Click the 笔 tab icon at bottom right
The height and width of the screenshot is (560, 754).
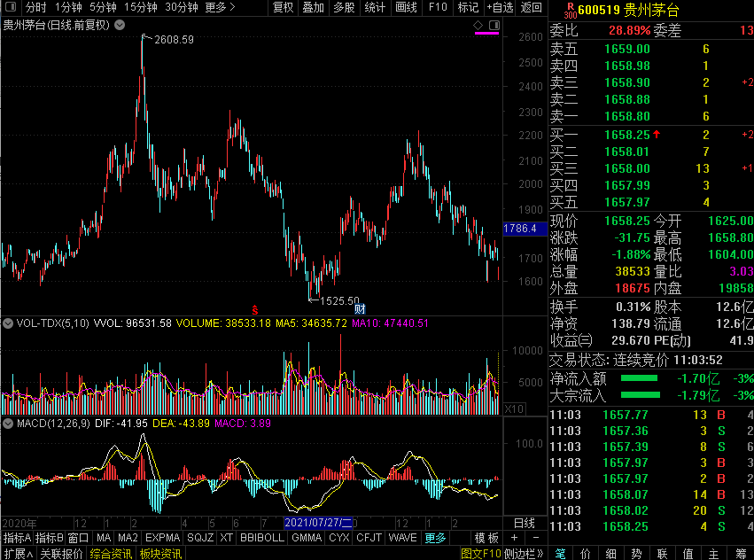pos(560,553)
